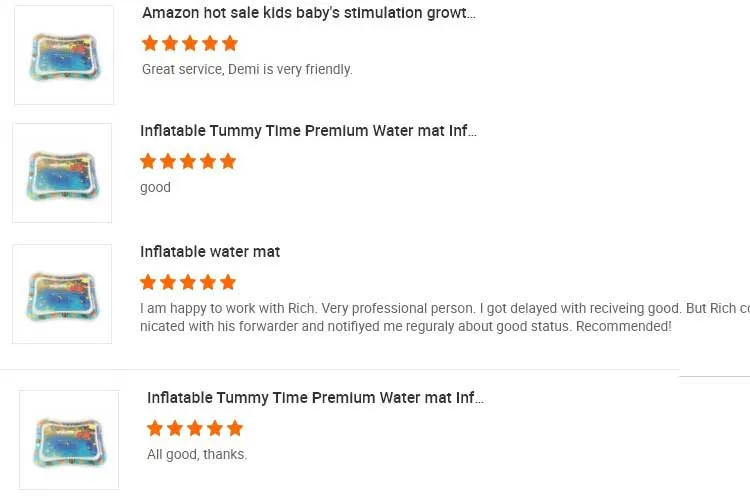The image size is (750, 500).
Task: Click fifth star under 'Inflatable water mat' title
Action: pos(228,282)
